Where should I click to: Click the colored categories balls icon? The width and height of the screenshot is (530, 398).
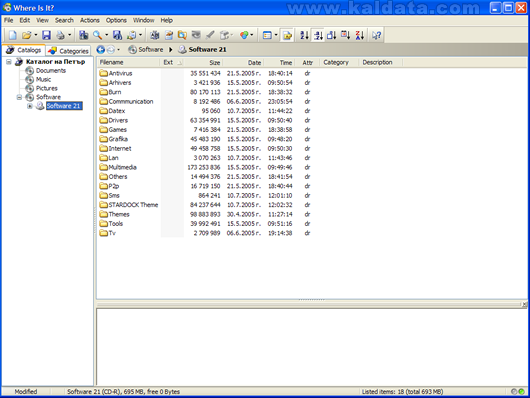click(244, 35)
